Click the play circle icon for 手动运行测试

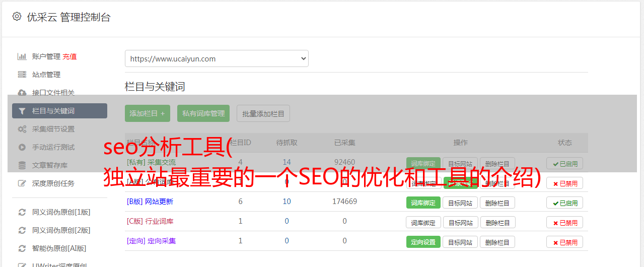tap(22, 147)
